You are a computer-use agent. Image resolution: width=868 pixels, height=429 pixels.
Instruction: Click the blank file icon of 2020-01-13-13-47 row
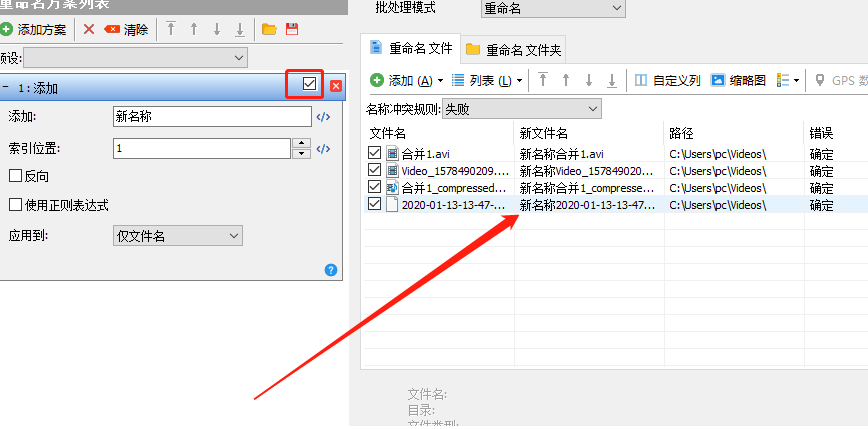[392, 204]
